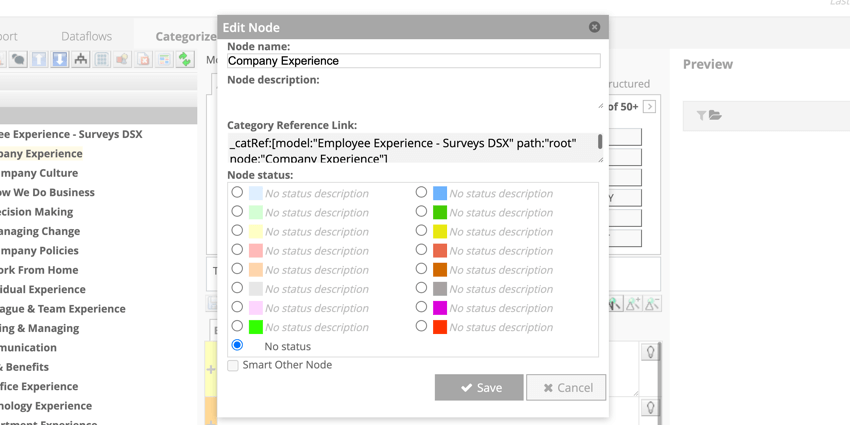Click the move up arrow toolbar icon
Viewport: 850px width, 425px height.
click(39, 60)
